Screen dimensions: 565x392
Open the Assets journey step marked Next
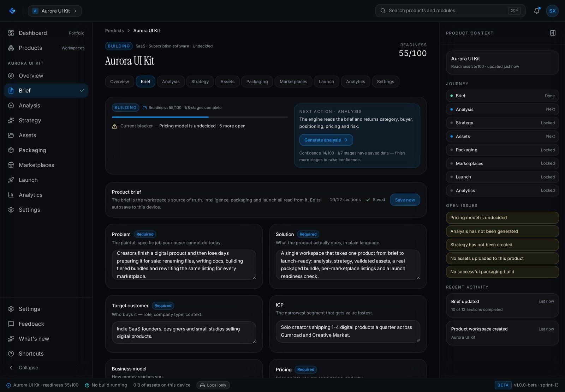coord(502,136)
